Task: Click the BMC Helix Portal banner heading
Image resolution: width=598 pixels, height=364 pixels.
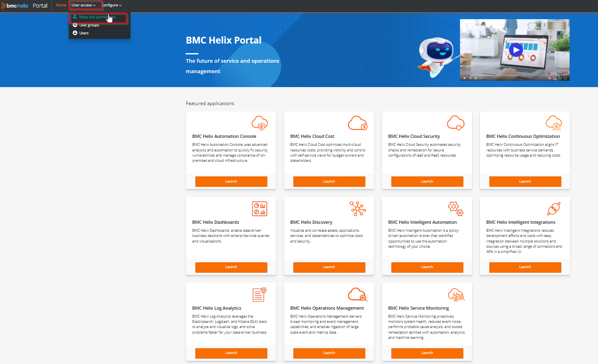Action: tap(224, 40)
